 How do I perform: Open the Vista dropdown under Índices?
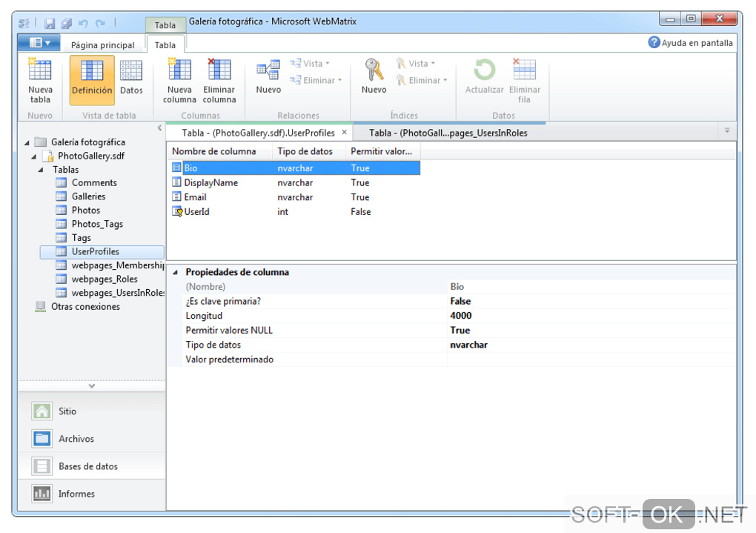416,63
